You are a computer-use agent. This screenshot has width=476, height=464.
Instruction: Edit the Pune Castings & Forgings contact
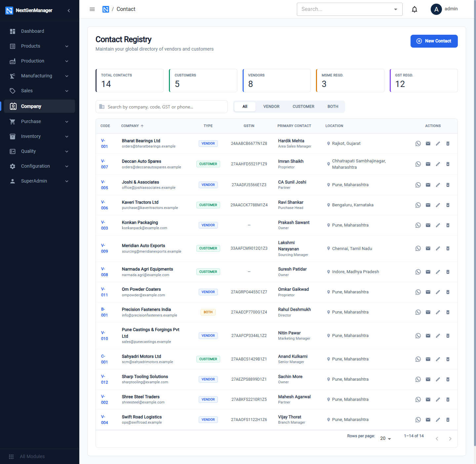coord(438,336)
